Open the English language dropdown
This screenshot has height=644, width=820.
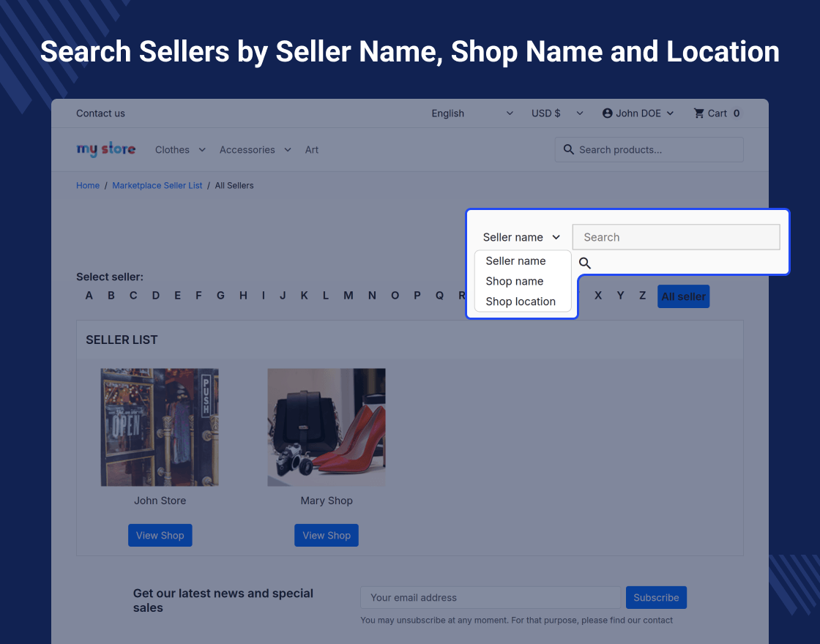click(x=472, y=113)
